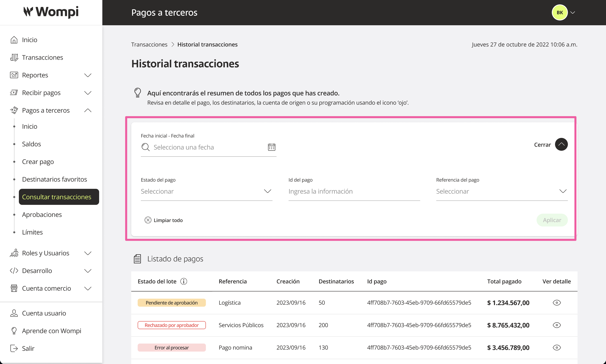Open Aprende con Wompi link
Viewport: 606px width, 364px height.
52,331
